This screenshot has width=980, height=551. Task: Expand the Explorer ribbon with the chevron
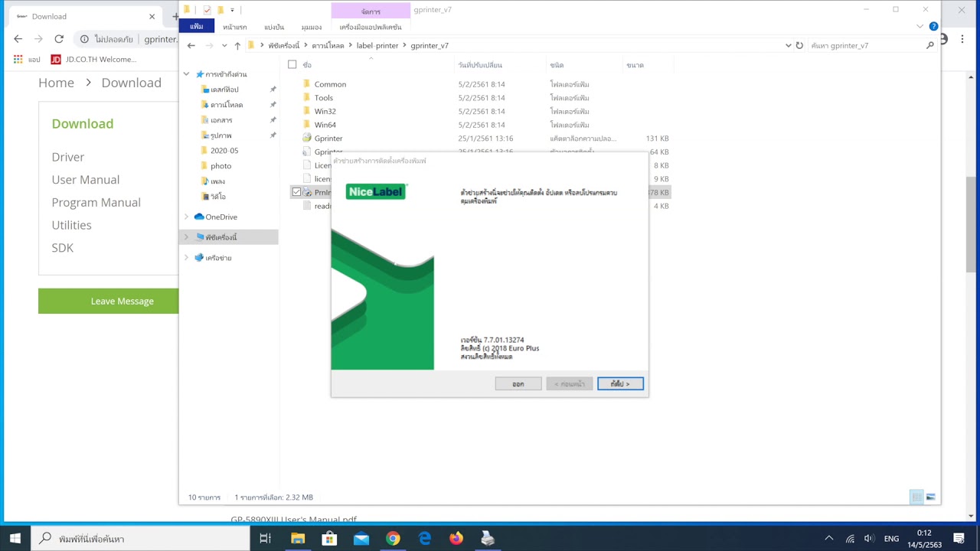click(x=920, y=27)
